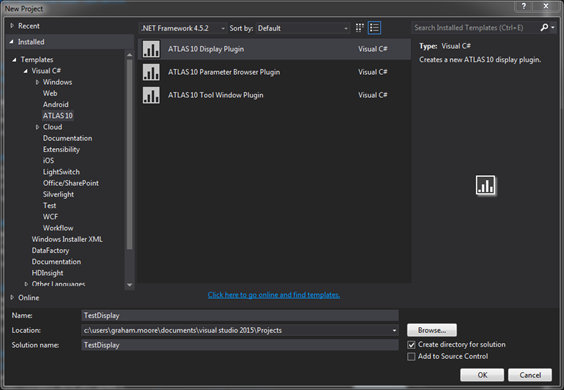Click the search magnifier icon
The height and width of the screenshot is (390, 564).
544,27
